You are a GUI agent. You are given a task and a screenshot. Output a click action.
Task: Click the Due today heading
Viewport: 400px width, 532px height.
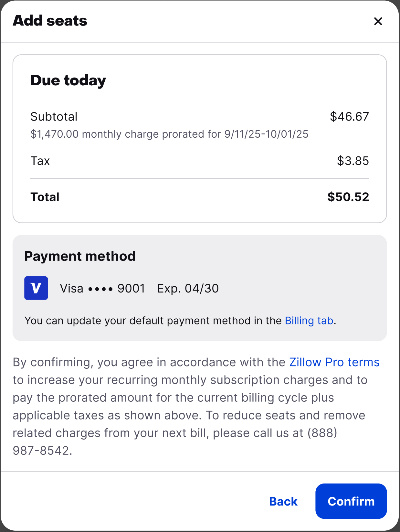(68, 80)
